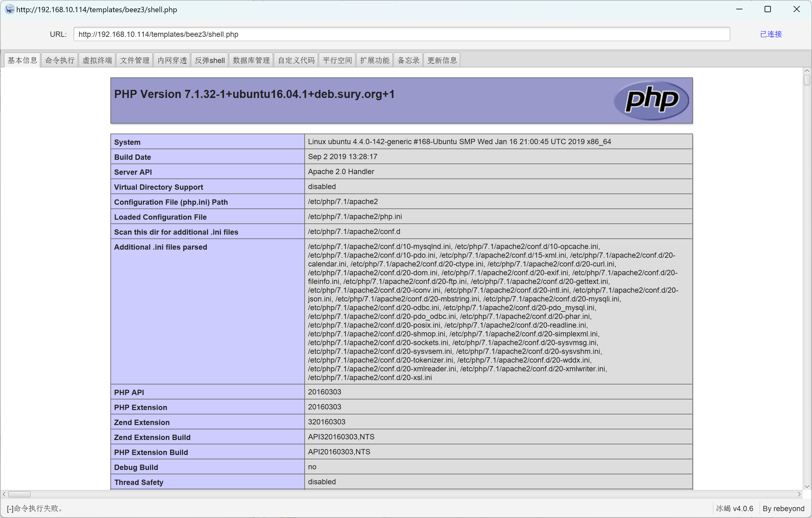Open the 备忘录 tab
This screenshot has width=812, height=518.
click(x=408, y=61)
